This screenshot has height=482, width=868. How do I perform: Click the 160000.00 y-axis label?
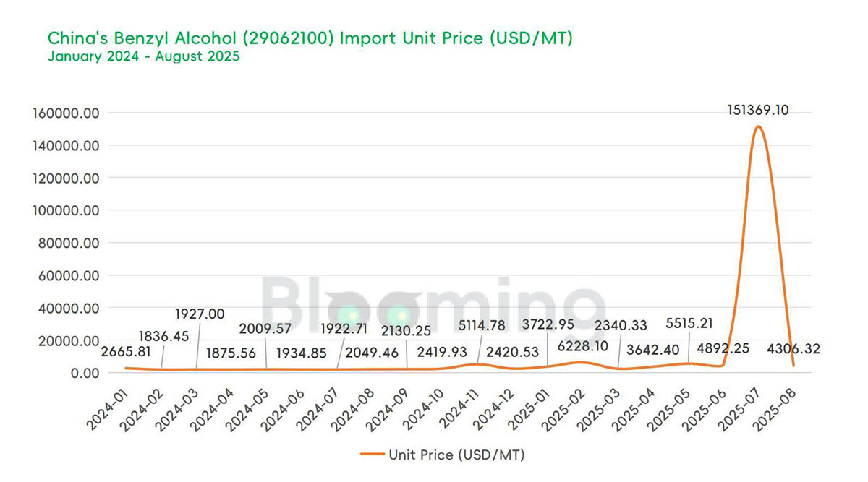pos(65,113)
